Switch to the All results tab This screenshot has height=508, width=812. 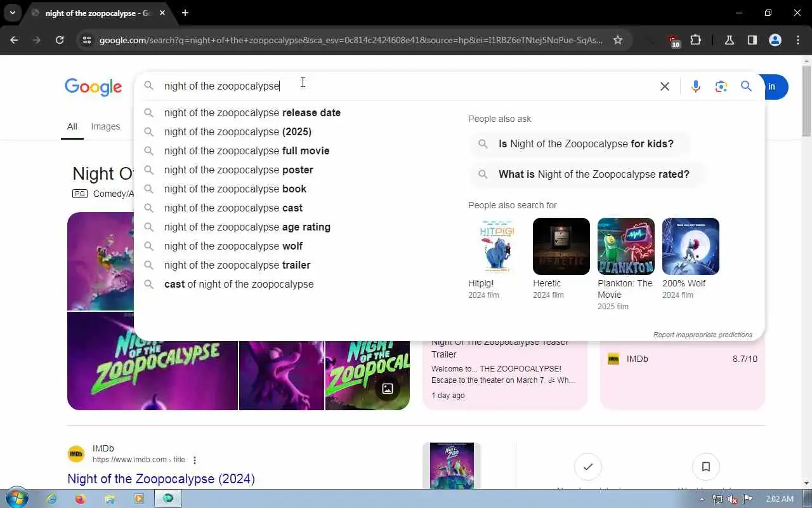tap(72, 126)
